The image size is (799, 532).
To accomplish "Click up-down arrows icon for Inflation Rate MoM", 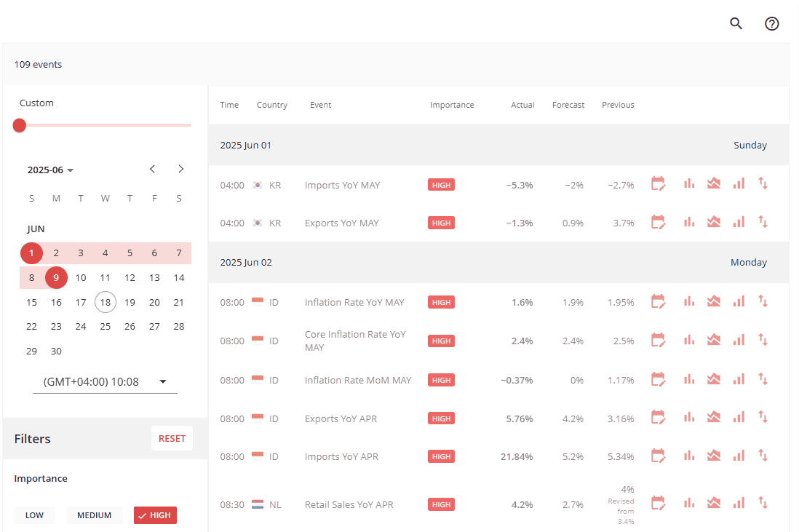I will point(763,379).
